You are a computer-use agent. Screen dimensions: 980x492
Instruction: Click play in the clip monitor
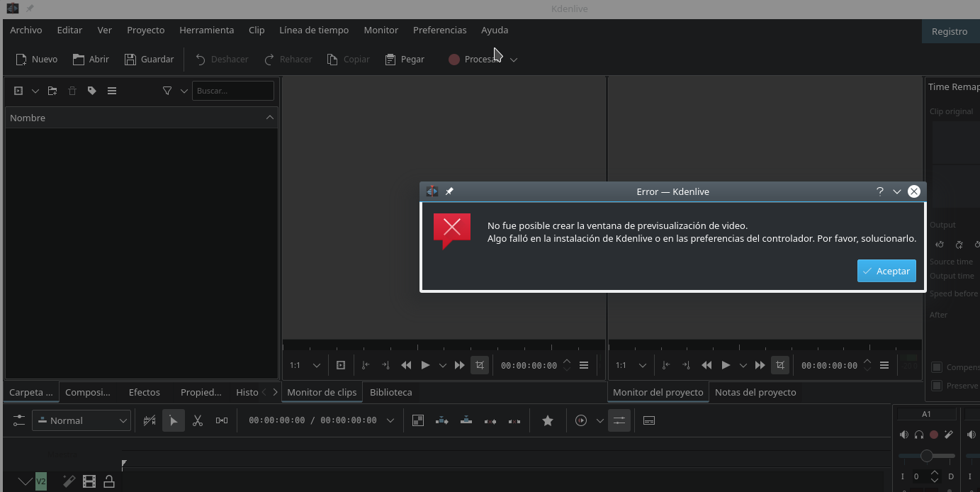[425, 365]
